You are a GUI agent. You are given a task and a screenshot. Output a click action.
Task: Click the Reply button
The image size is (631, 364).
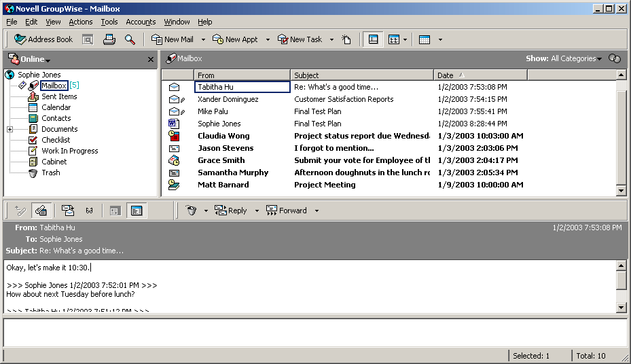(x=230, y=211)
